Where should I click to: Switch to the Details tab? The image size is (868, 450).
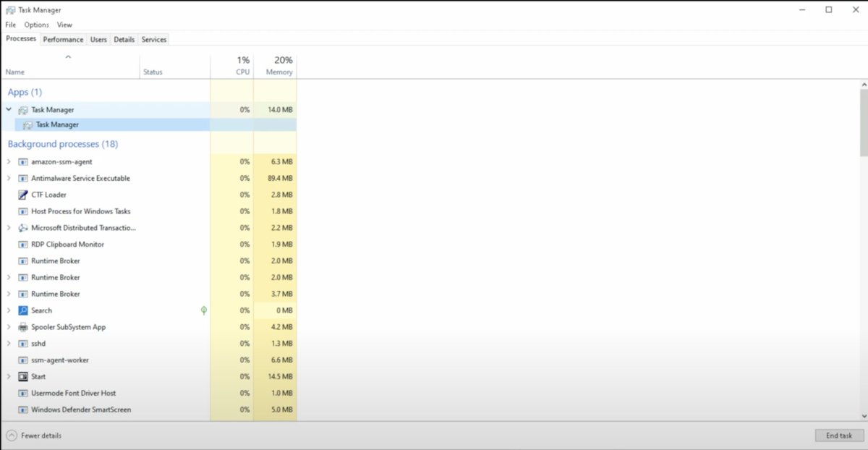[124, 40]
